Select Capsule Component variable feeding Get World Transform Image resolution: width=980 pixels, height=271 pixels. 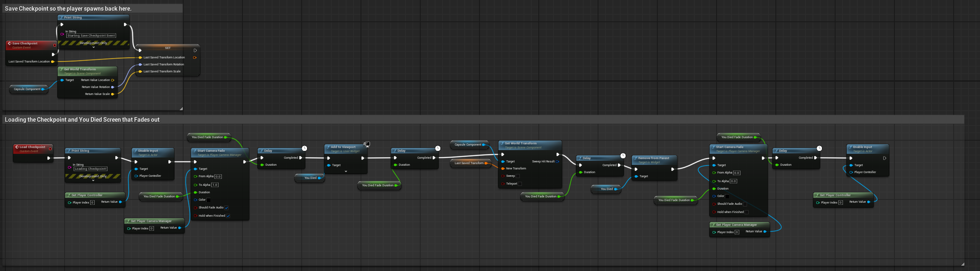pyautogui.click(x=28, y=89)
